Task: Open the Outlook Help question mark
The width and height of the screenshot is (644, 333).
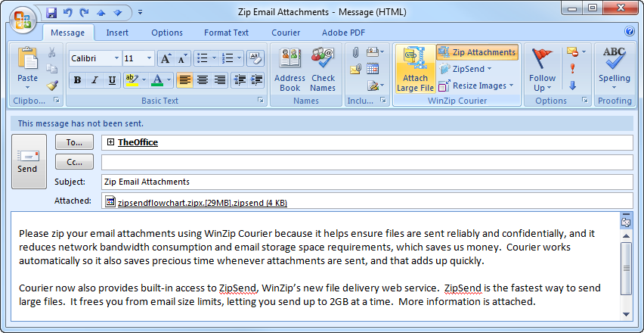Action: pyautogui.click(x=629, y=32)
